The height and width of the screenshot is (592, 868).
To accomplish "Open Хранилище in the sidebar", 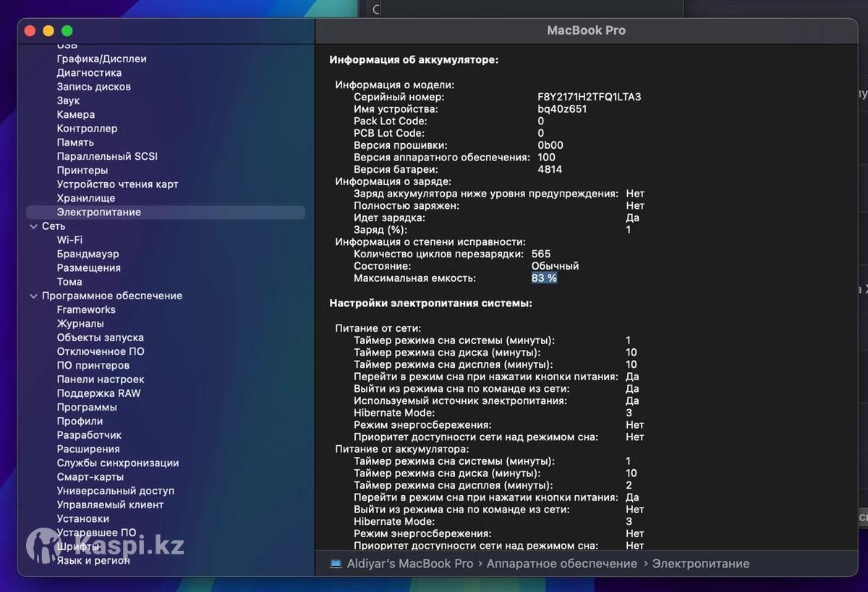I will click(x=86, y=198).
